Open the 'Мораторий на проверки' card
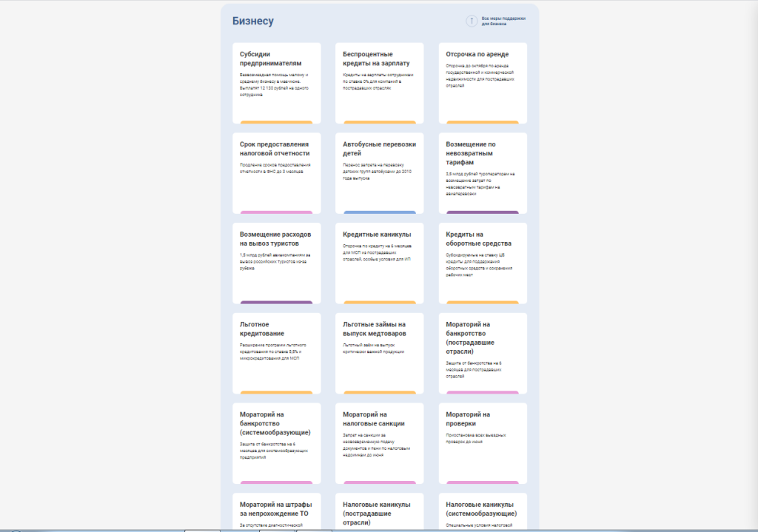This screenshot has width=758, height=532. point(483,443)
